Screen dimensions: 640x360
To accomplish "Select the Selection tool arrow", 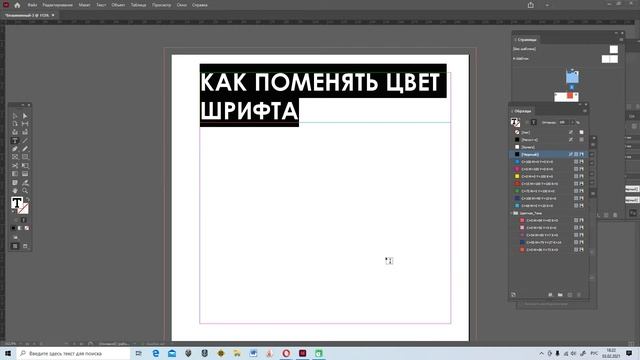I will pos(15,116).
